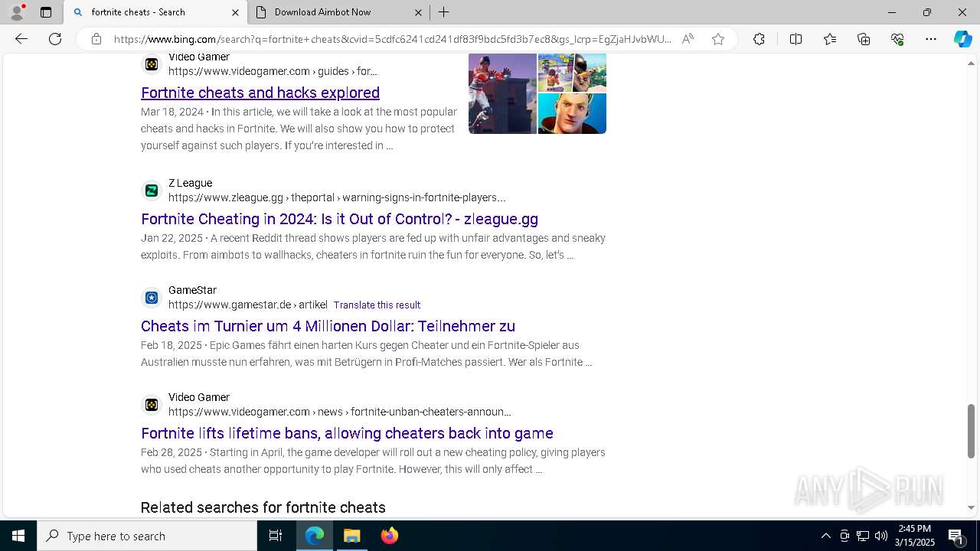The image size is (980, 551).
Task: Open the Collections icon
Action: 864,39
